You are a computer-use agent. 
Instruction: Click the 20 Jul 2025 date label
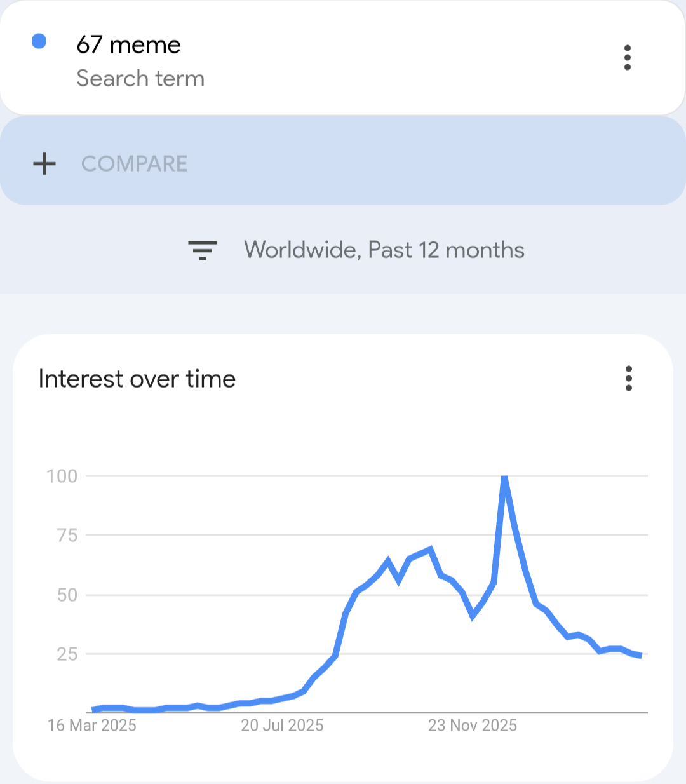[282, 726]
